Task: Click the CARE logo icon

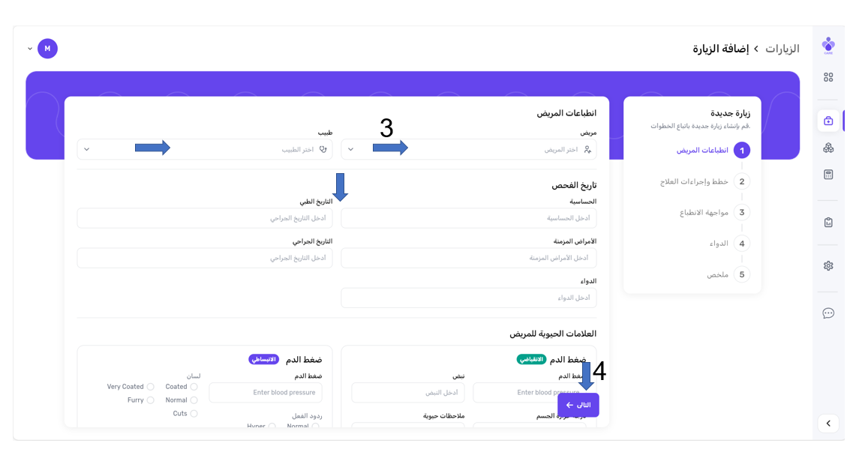Action: [x=828, y=45]
